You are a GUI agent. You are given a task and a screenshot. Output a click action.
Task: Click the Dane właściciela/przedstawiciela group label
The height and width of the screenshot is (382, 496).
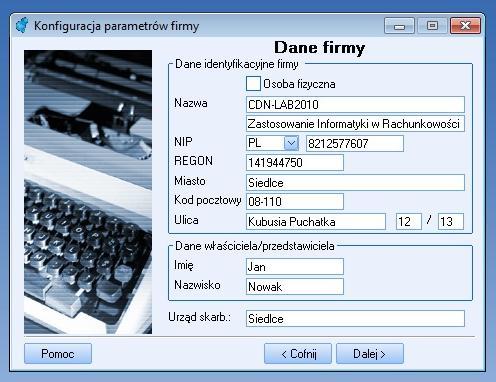[255, 246]
